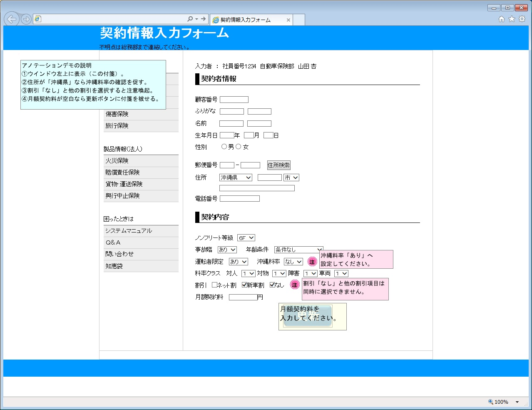
Task: Click the birth 月 input field
Action: pos(249,135)
